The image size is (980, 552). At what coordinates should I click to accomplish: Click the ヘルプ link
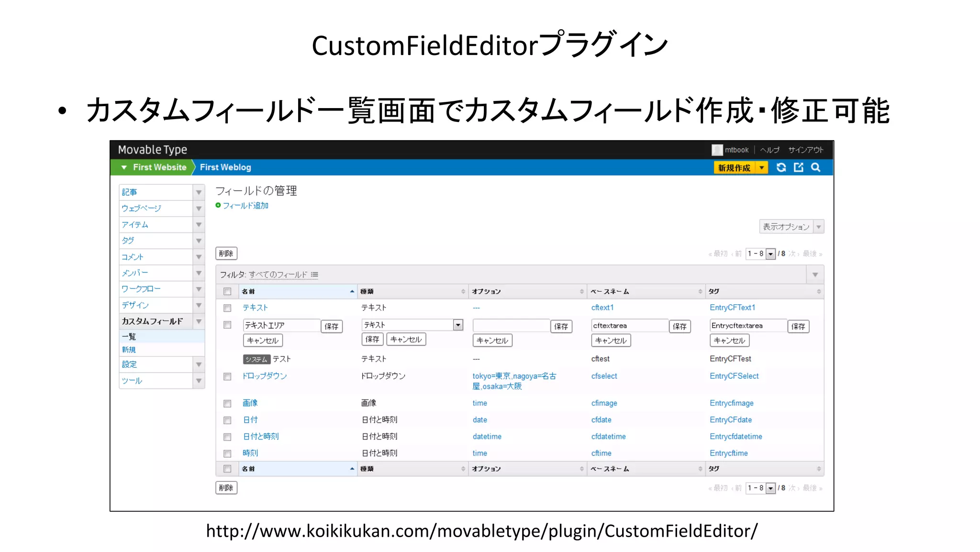pyautogui.click(x=770, y=150)
